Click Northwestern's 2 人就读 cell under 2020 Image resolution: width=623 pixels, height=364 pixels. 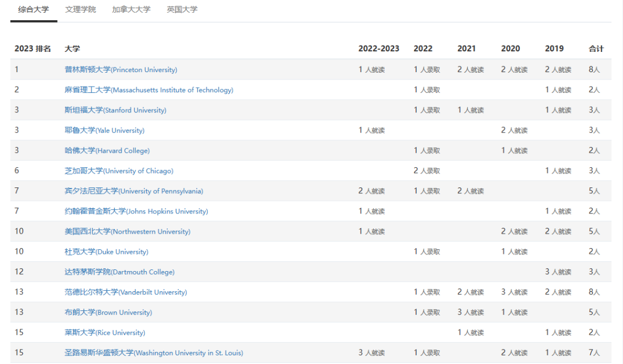(514, 232)
